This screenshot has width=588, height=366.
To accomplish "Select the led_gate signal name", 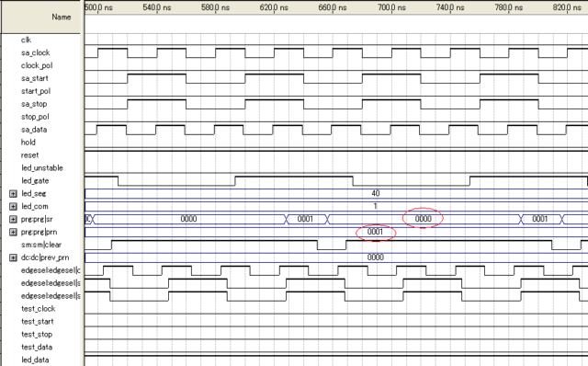I will 35,181.
